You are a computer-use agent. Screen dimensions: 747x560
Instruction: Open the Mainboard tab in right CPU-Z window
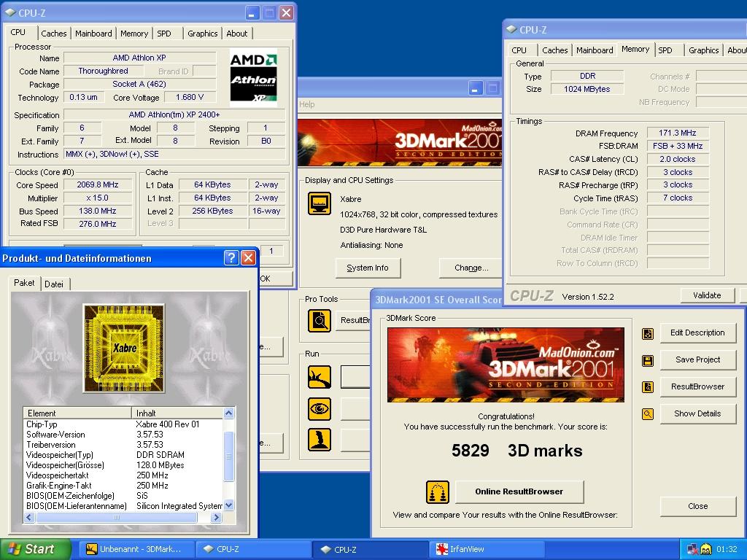(595, 50)
